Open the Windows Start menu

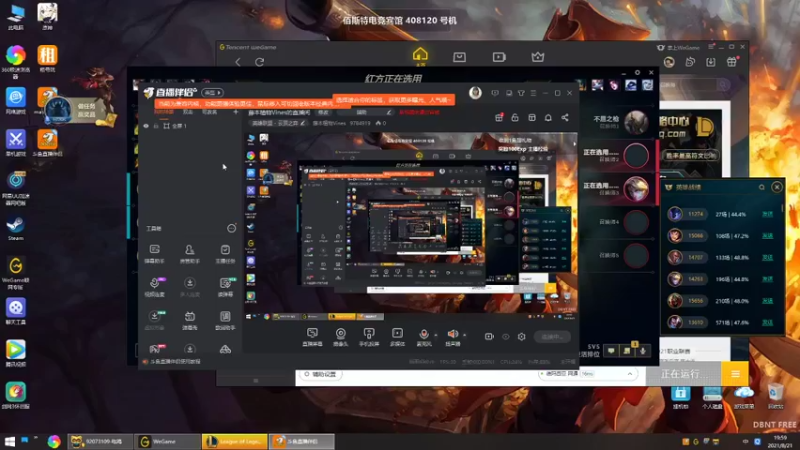[9, 441]
